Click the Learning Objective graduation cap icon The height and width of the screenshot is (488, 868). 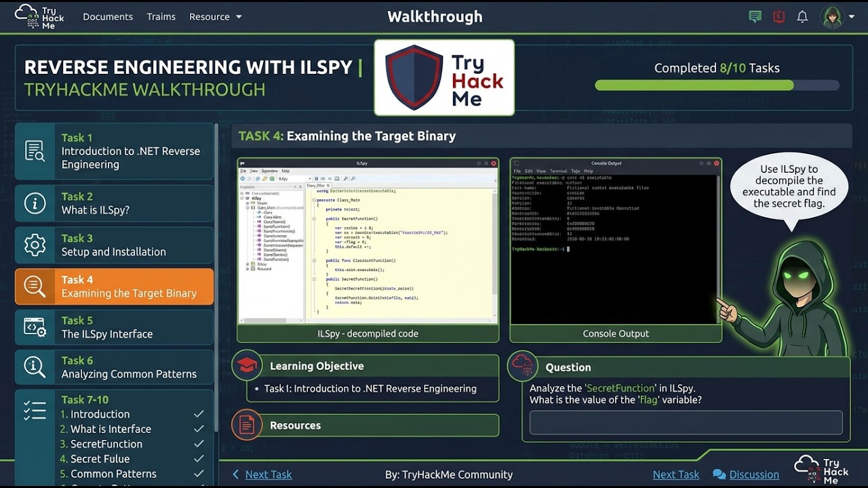click(x=247, y=366)
